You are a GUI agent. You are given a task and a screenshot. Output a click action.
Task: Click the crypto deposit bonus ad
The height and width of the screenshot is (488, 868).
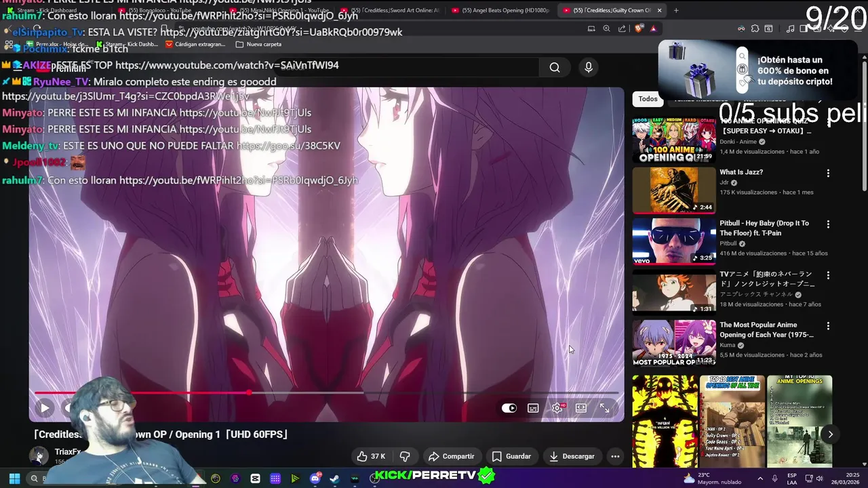[x=758, y=70]
